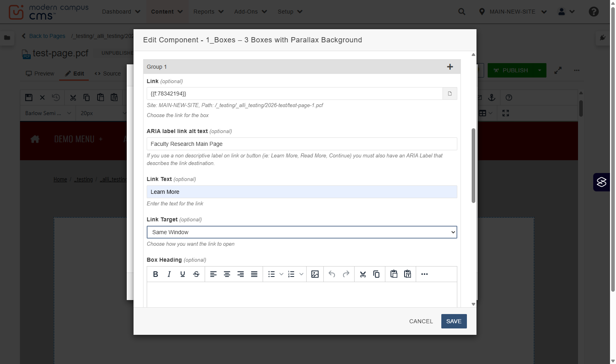The height and width of the screenshot is (364, 616).
Task: Open page editor help icon
Action: pos(509,97)
